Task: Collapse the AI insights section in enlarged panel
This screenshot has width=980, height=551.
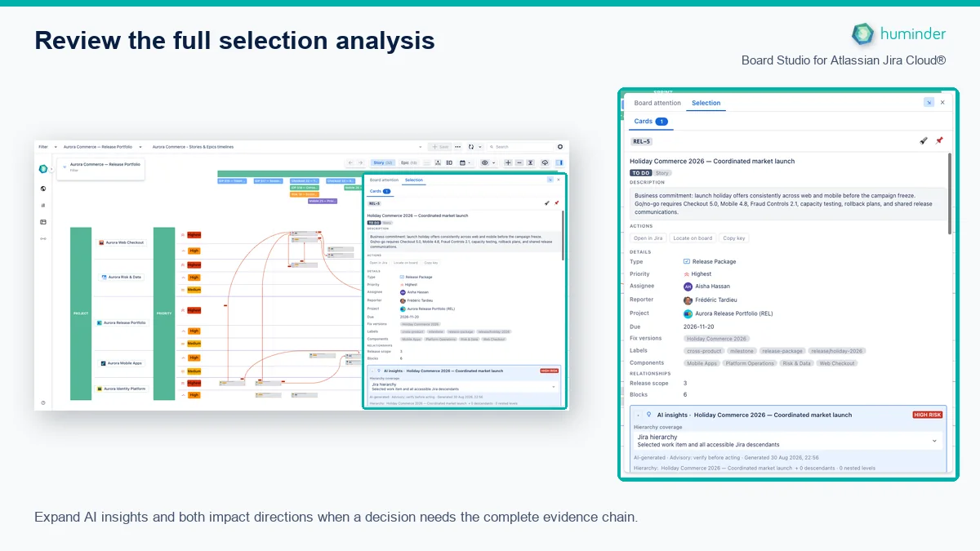Action: [638, 415]
